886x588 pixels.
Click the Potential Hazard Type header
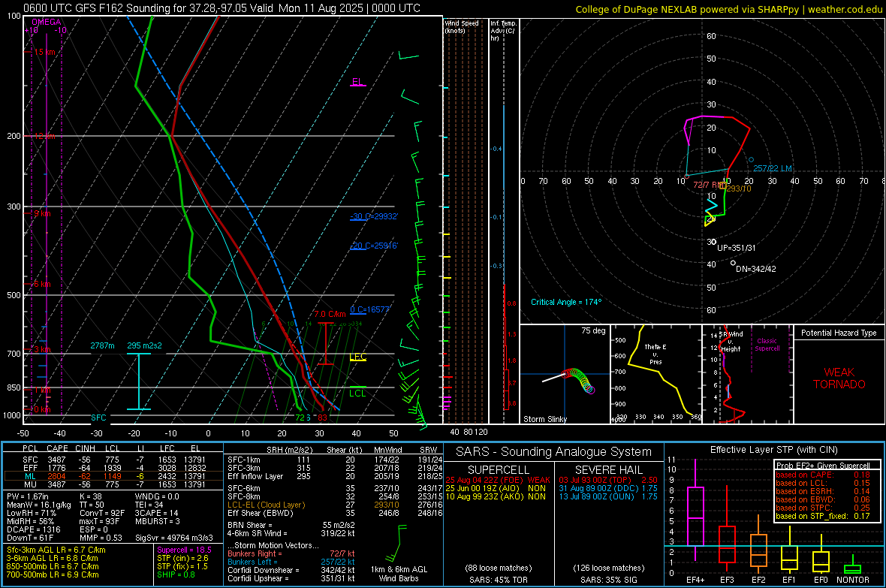pos(839,333)
